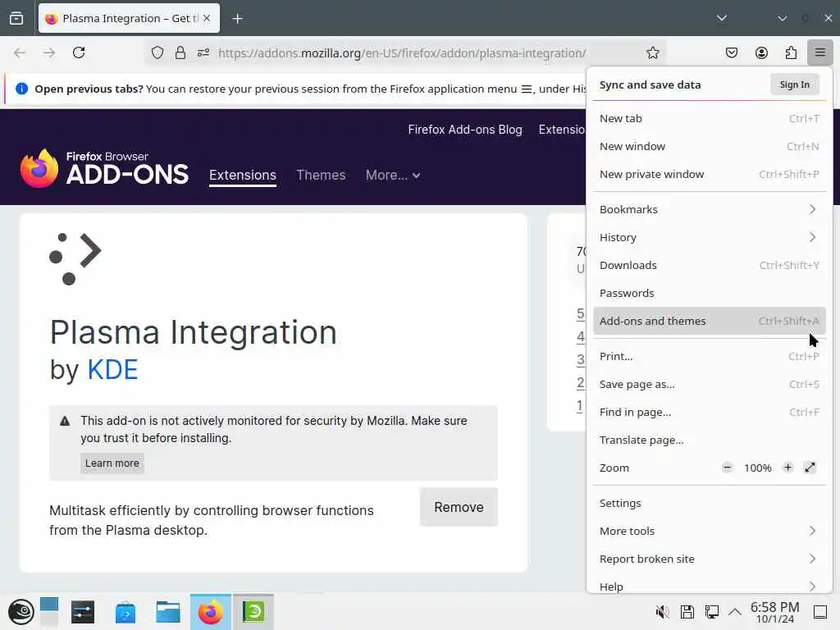Increase zoom with plus button
The image size is (840, 630).
coord(787,468)
